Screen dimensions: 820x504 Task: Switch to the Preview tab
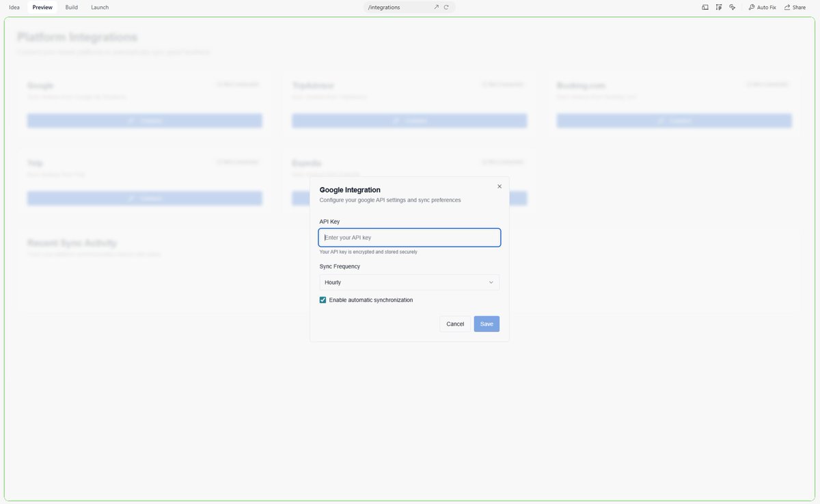point(42,7)
